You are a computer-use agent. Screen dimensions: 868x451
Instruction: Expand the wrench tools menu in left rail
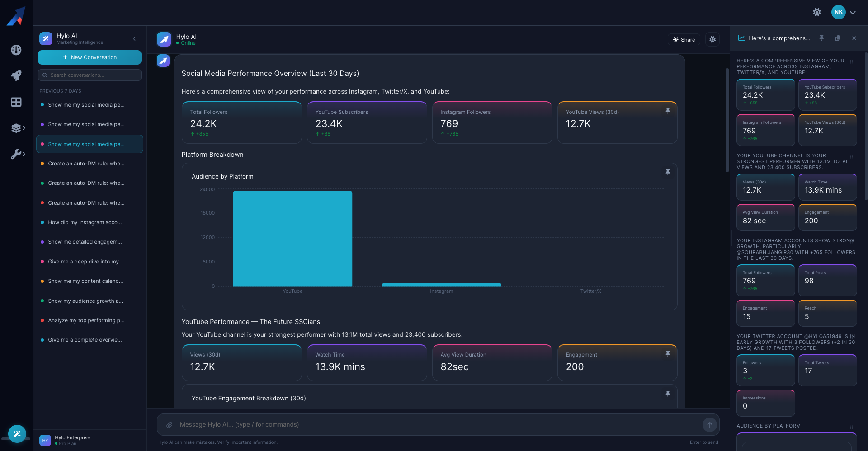[17, 154]
